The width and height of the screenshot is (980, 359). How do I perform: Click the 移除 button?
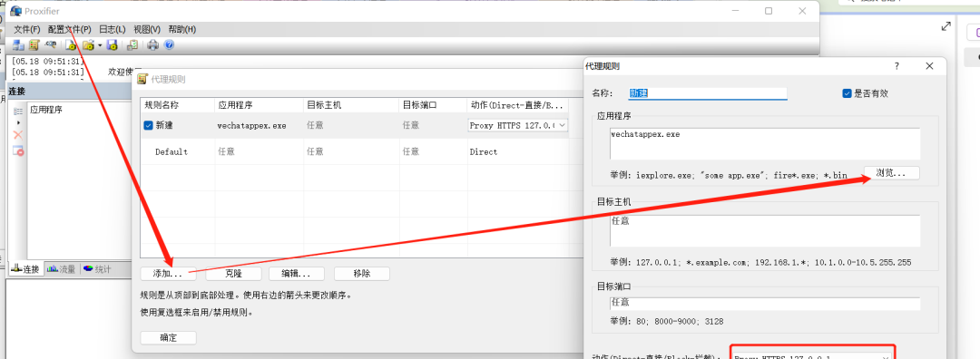(362, 274)
